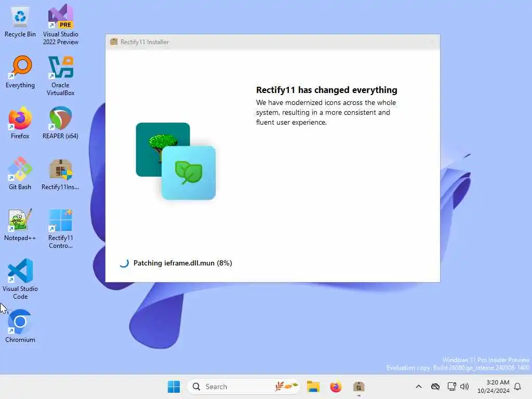Open File Explorer from the taskbar
Image resolution: width=532 pixels, height=399 pixels.
click(313, 387)
